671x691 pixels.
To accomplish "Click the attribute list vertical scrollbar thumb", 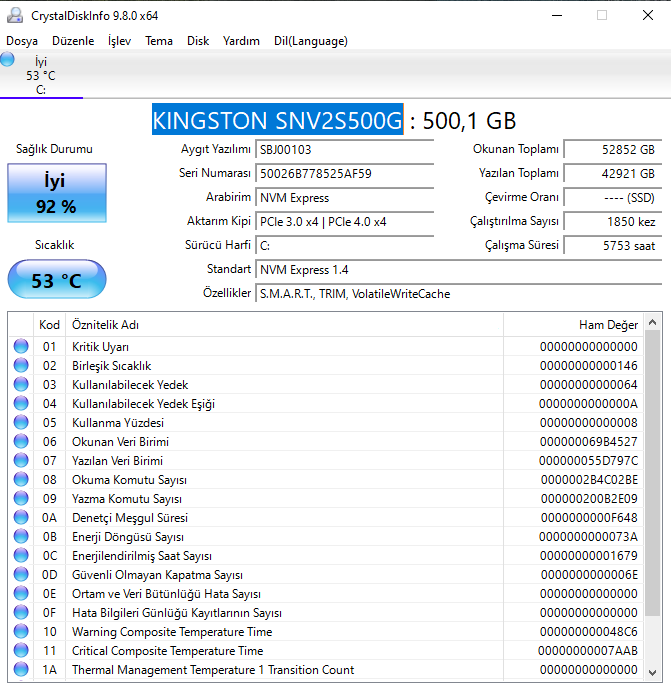I will pos(652,474).
